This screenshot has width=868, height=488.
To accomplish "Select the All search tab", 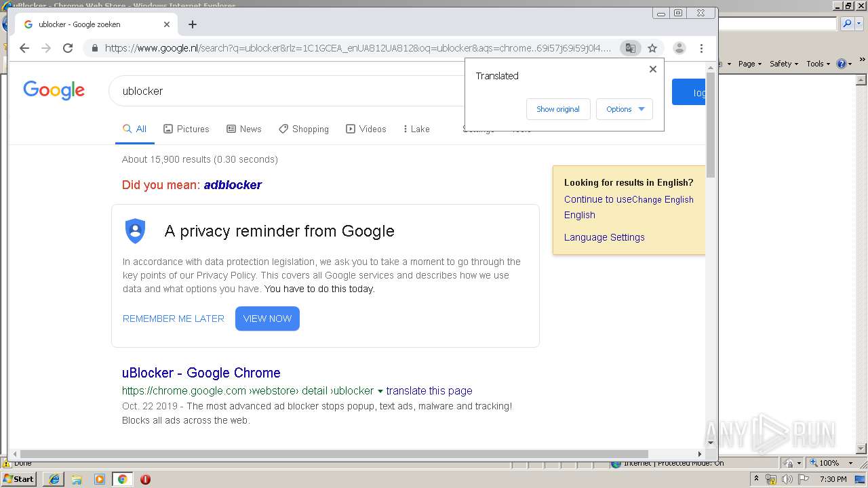I will (x=135, y=129).
